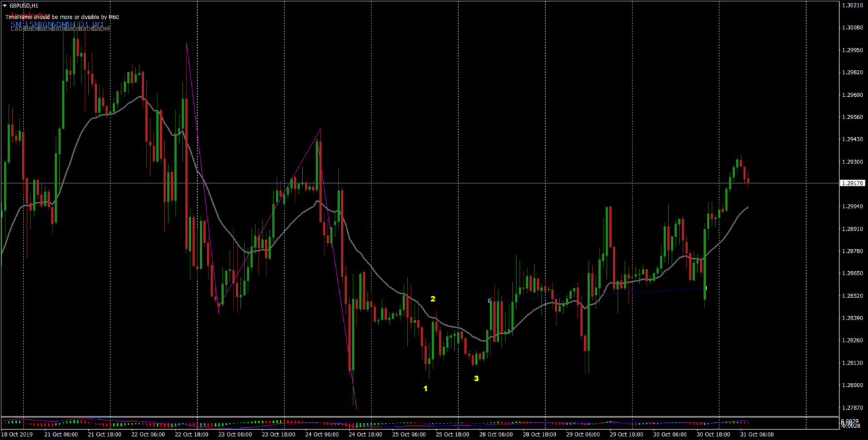This screenshot has height=440, width=868.
Task: Click the 1.29820 price scale value
Action: pos(853,72)
